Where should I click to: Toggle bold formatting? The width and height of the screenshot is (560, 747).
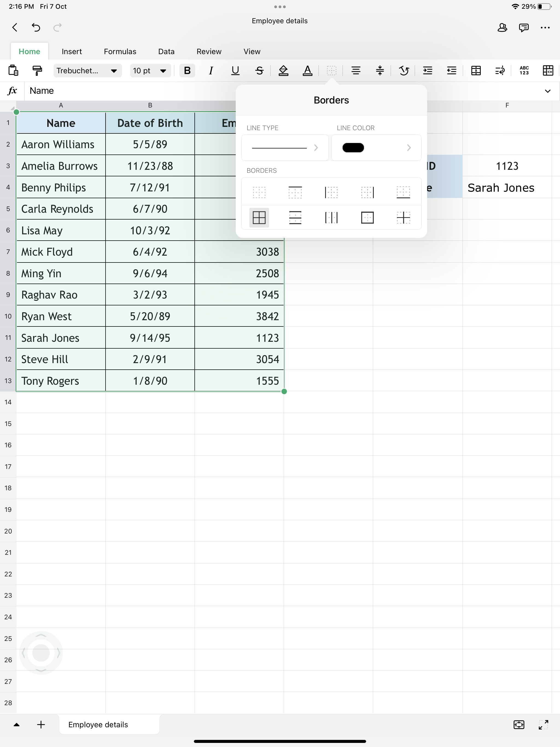click(x=187, y=71)
